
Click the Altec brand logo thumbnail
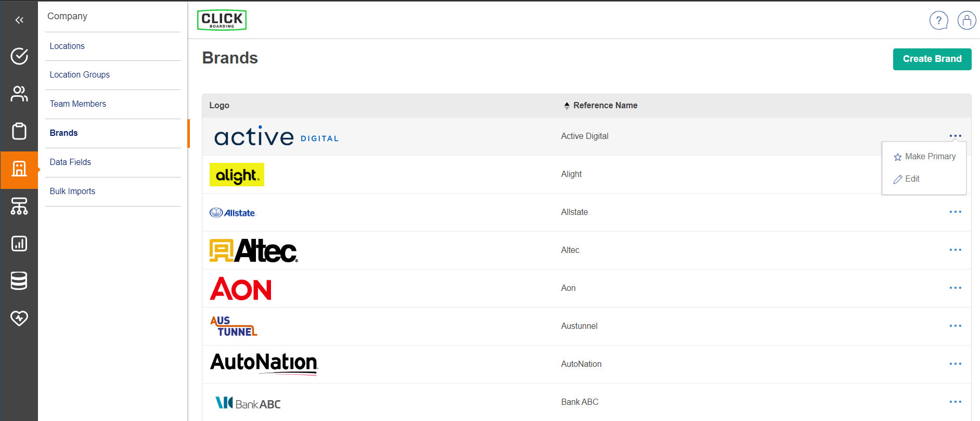coord(253,250)
